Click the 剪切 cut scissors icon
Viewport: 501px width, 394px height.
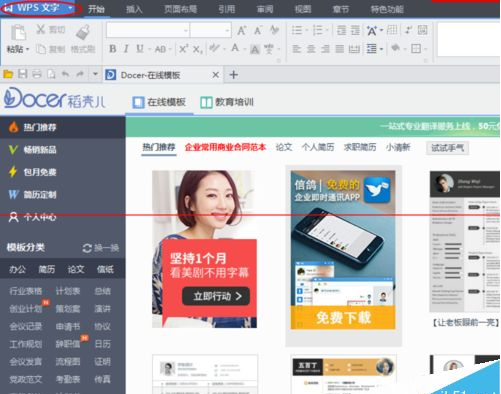point(41,29)
